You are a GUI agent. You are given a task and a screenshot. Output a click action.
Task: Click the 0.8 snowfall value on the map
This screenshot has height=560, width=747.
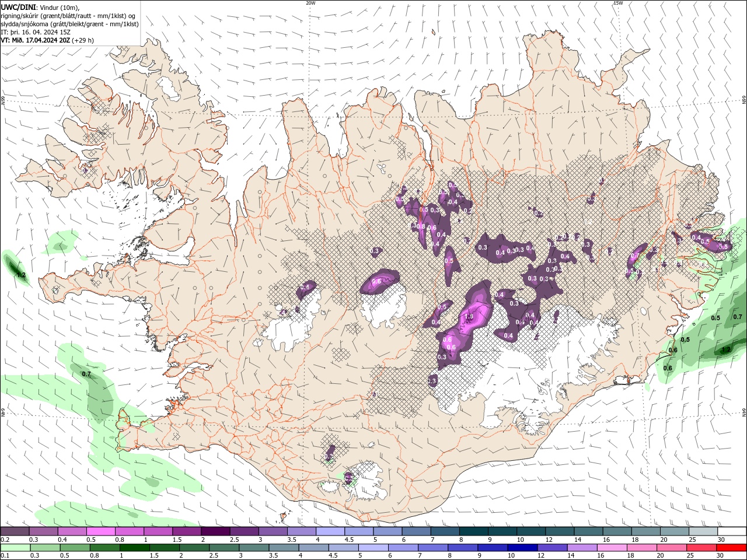[x=421, y=226]
